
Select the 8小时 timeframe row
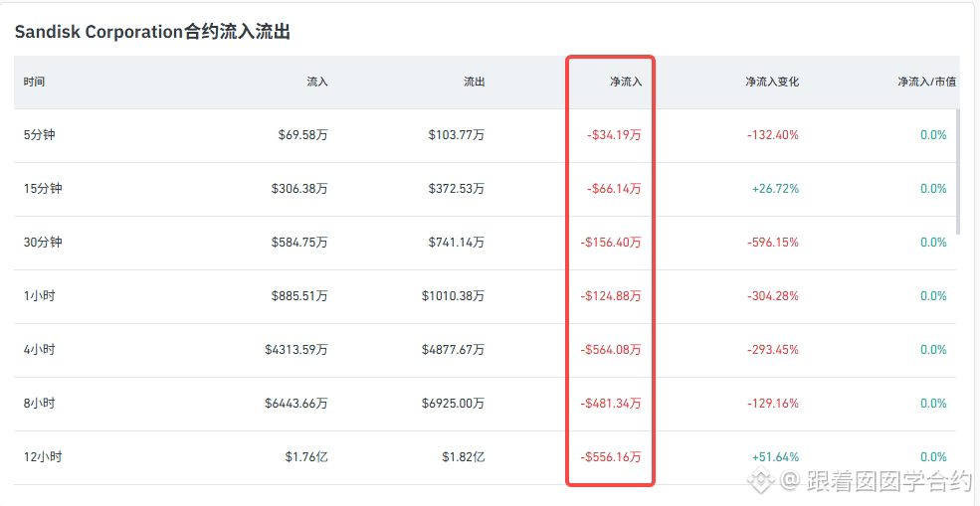tap(485, 404)
